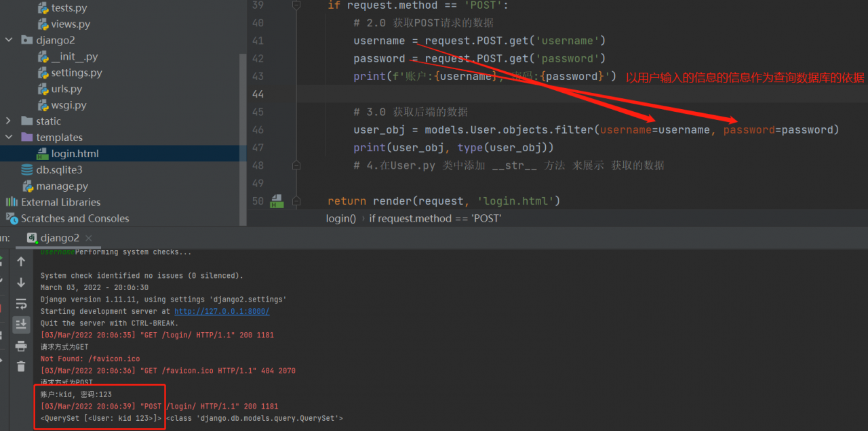Click the settings.py Python file icon

tap(43, 73)
